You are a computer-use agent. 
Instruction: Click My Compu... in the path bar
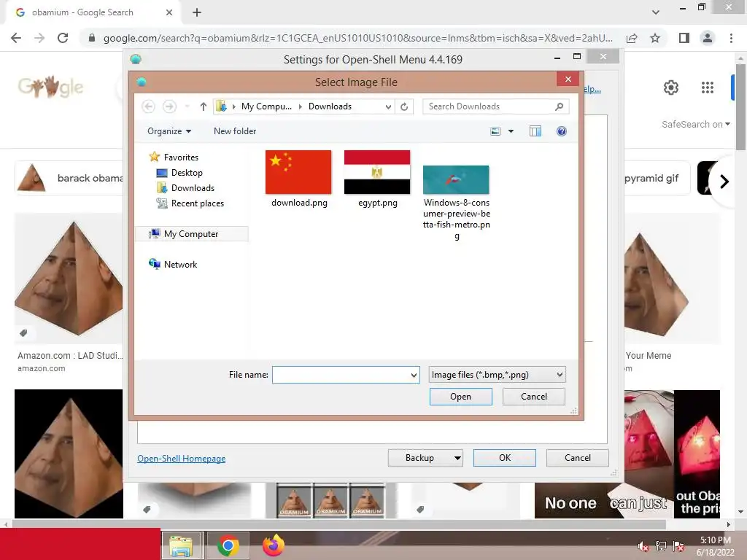tap(266, 106)
